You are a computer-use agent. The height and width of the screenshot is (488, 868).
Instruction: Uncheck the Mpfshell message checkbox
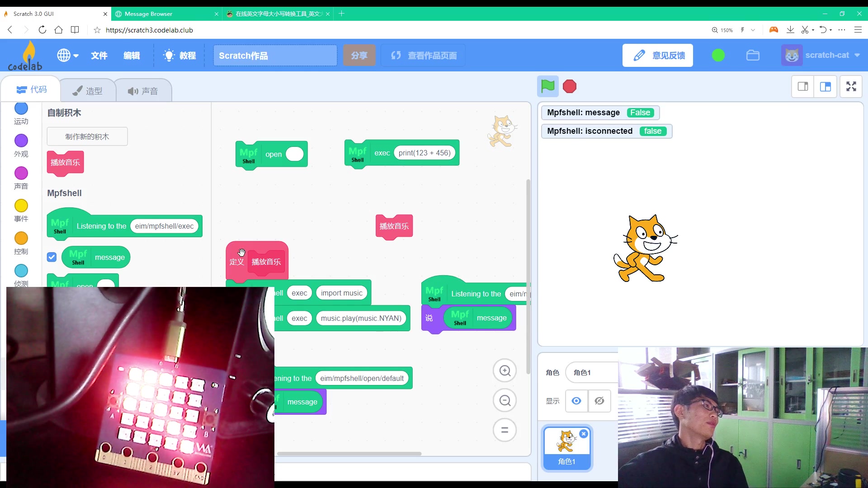pos(52,257)
